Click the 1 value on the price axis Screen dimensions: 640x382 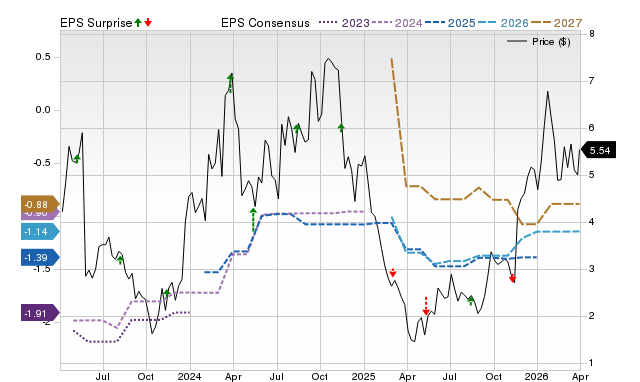pos(591,363)
